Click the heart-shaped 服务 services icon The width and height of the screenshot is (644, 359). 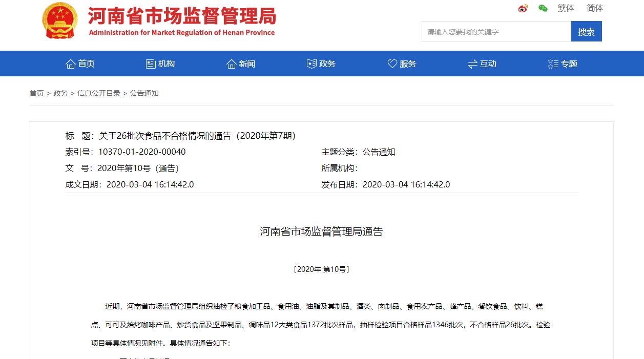pyautogui.click(x=392, y=63)
